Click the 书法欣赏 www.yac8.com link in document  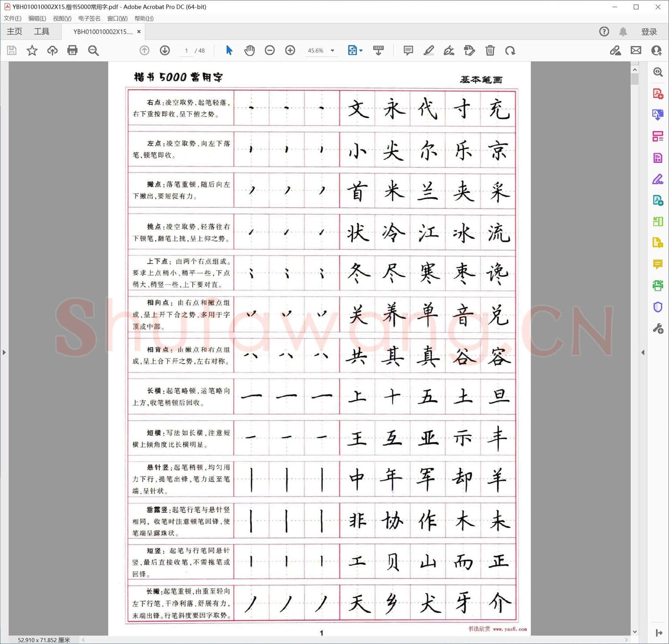[497, 629]
